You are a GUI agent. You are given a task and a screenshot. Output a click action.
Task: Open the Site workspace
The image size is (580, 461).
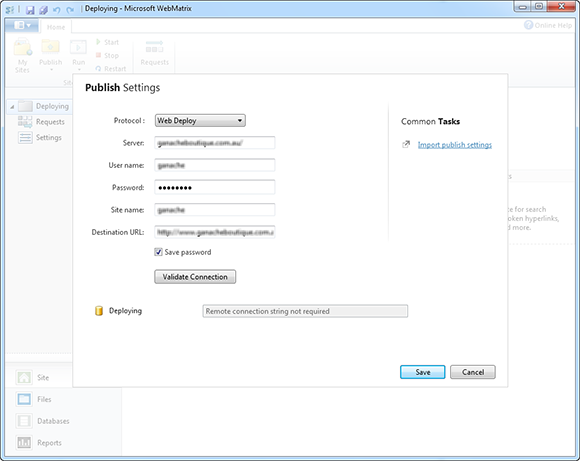33,378
